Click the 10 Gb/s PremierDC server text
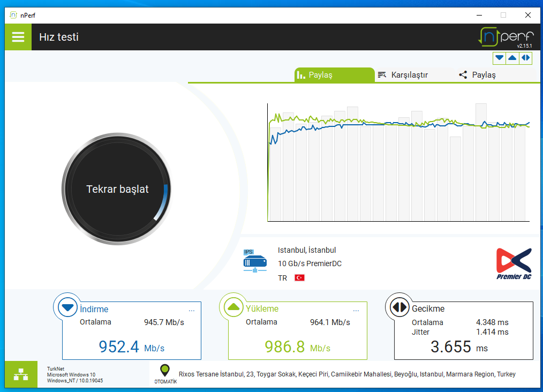The height and width of the screenshot is (392, 543). click(x=310, y=263)
